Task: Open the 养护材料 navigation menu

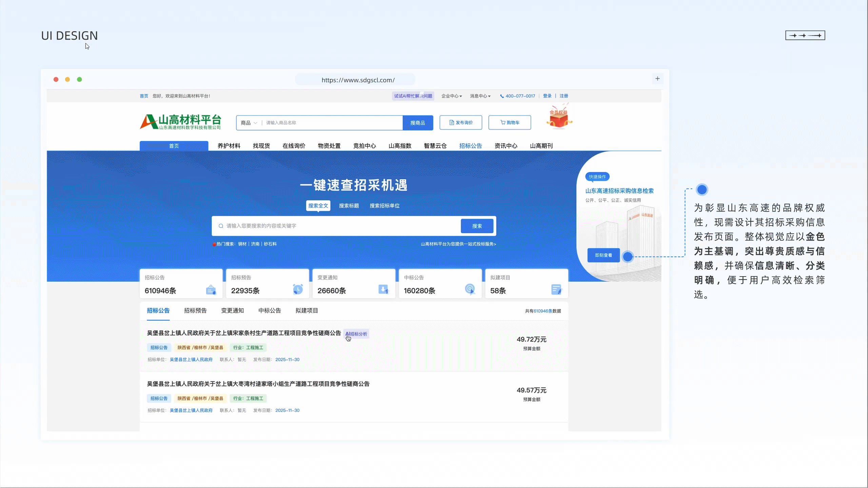Action: (x=229, y=145)
